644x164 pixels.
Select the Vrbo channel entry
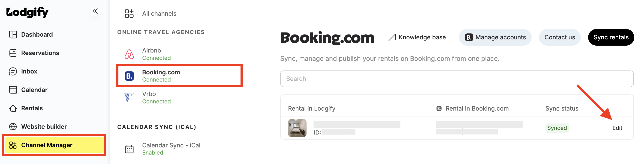(x=179, y=98)
